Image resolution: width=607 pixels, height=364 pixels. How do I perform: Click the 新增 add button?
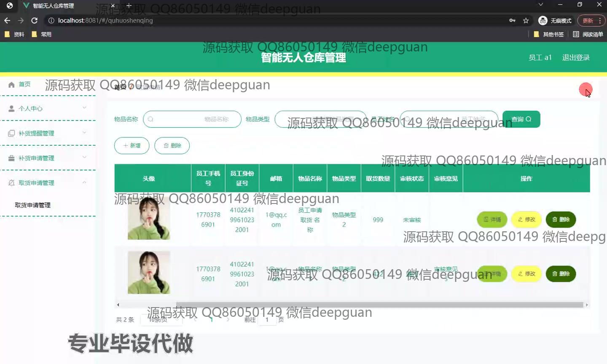coord(132,145)
